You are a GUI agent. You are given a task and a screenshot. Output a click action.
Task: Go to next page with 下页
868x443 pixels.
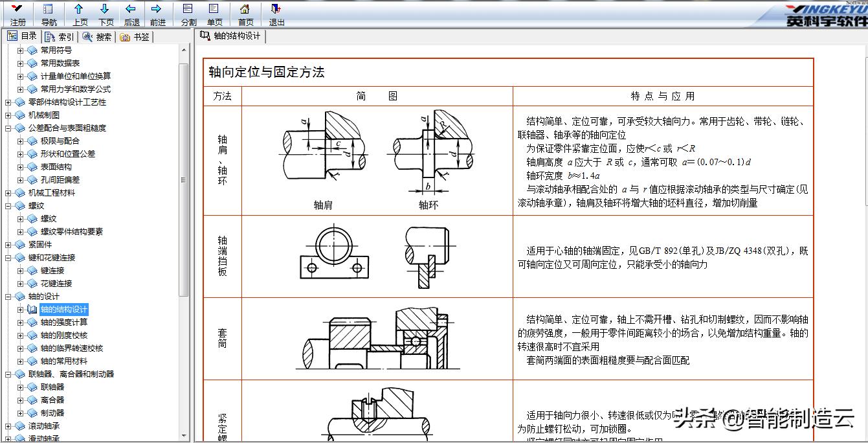tap(106, 14)
